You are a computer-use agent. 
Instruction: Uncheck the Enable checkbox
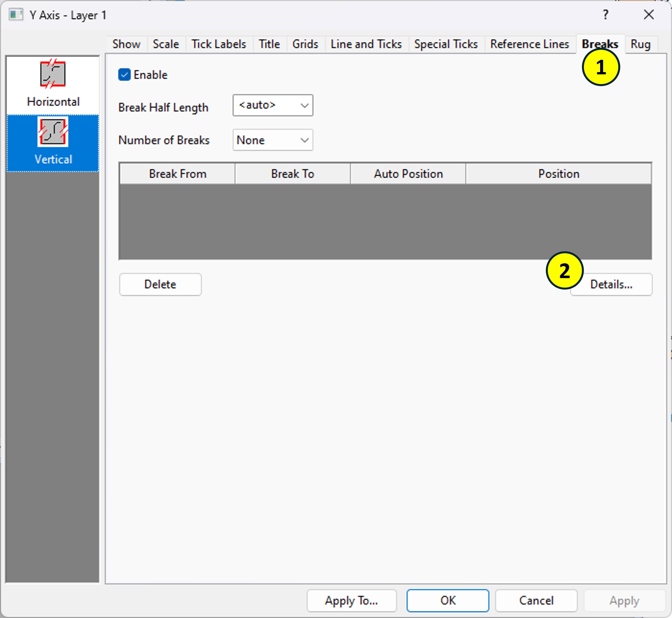tap(124, 75)
